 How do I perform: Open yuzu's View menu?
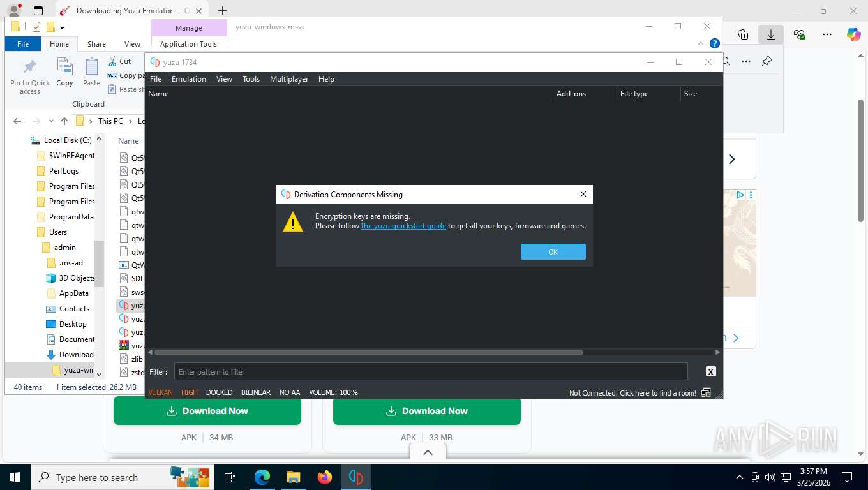point(224,79)
